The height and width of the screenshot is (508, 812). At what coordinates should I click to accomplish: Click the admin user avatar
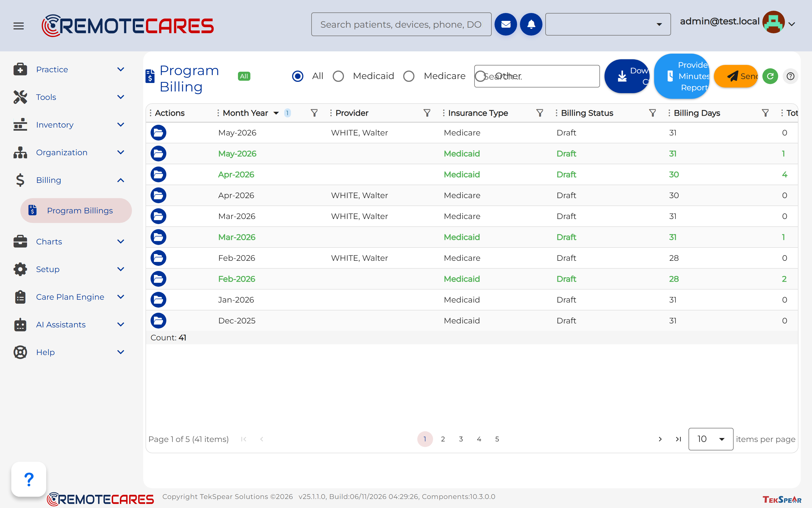[x=773, y=23]
